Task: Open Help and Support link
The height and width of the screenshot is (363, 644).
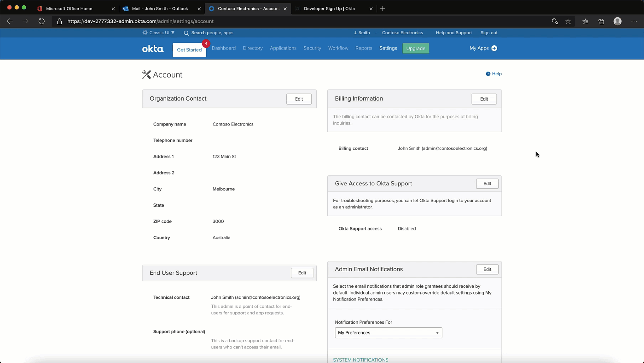Action: pos(454,33)
